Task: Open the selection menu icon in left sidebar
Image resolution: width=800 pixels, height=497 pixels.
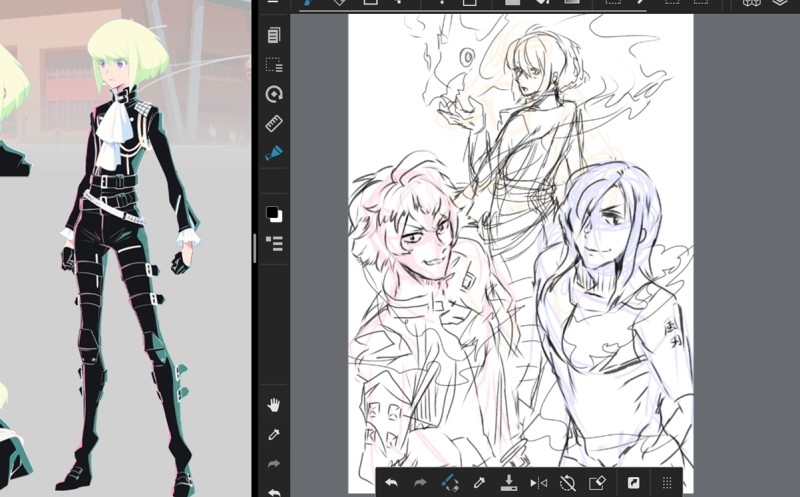Action: [274, 65]
